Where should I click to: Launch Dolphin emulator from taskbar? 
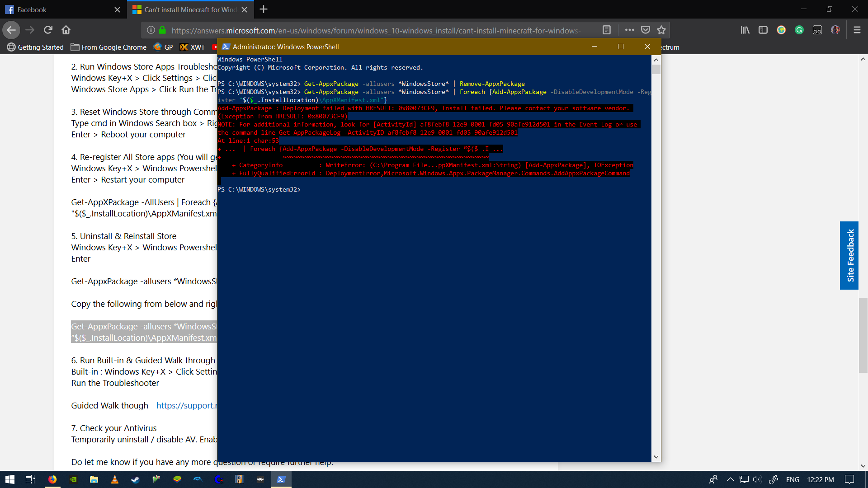click(198, 479)
